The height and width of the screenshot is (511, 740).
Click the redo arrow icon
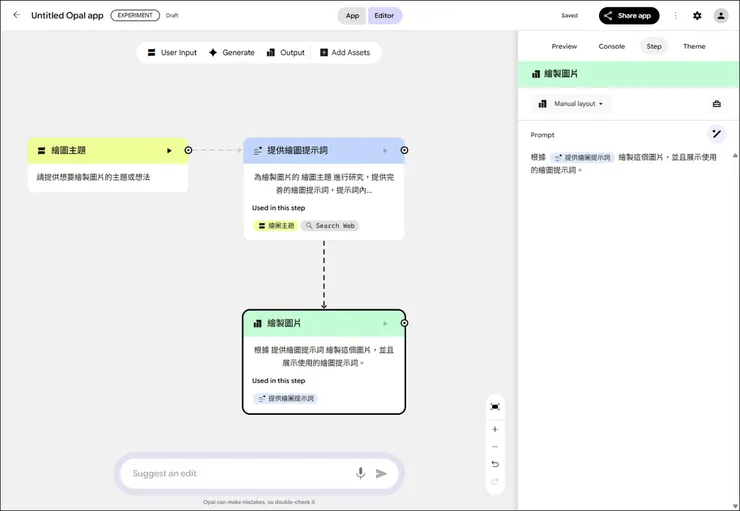[x=495, y=481]
